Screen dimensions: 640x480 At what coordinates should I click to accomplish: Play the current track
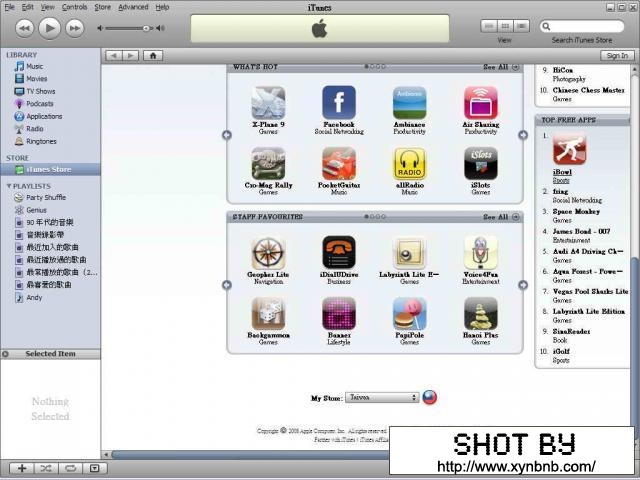pos(49,28)
